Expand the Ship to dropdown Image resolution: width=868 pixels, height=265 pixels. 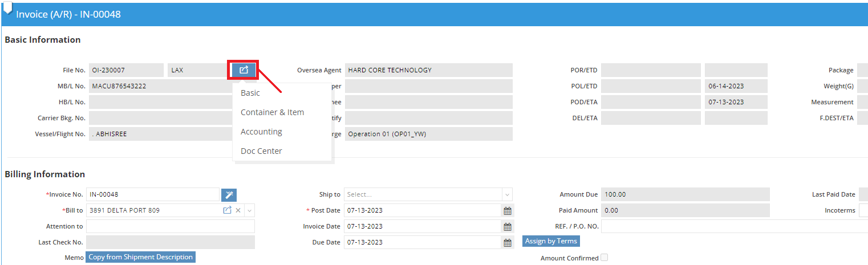[x=507, y=194]
